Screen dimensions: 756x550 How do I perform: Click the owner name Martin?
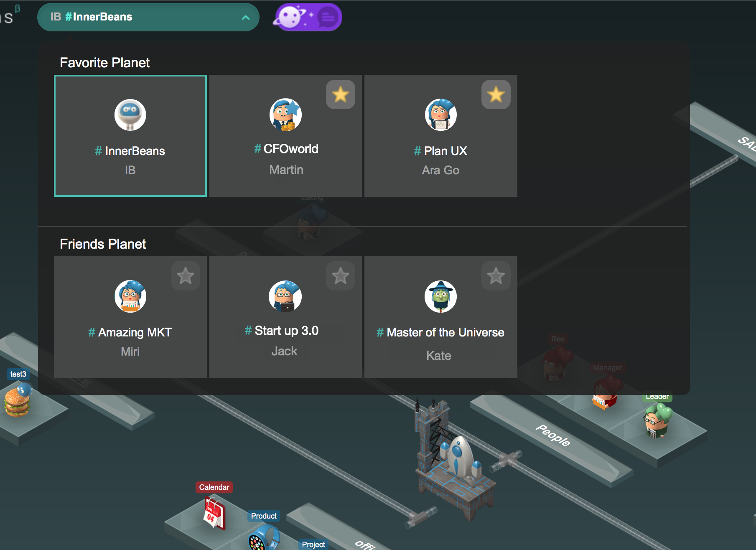pos(286,170)
